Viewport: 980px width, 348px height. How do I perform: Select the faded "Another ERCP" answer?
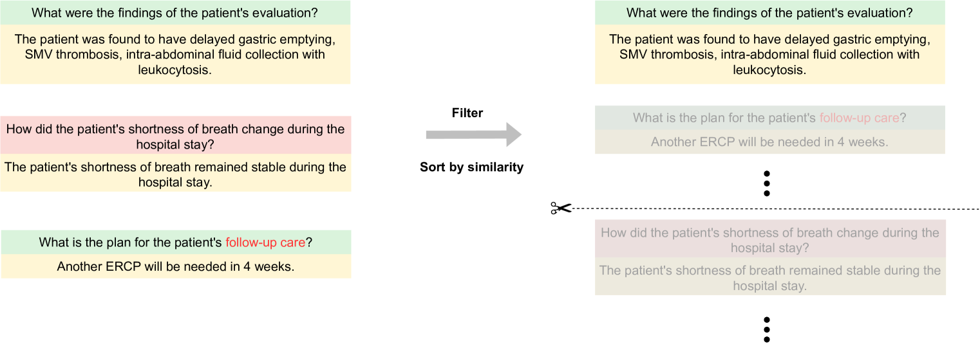point(769,142)
